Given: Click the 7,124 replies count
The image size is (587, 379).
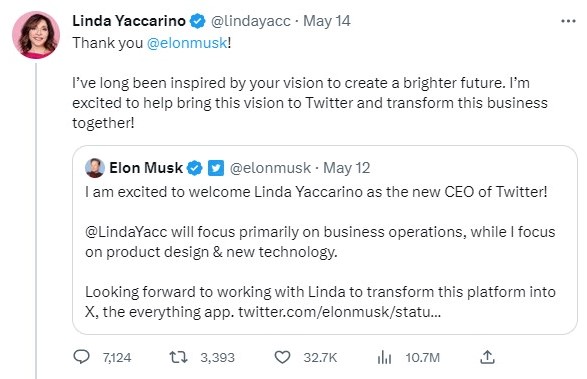Looking at the screenshot, I should [117, 358].
